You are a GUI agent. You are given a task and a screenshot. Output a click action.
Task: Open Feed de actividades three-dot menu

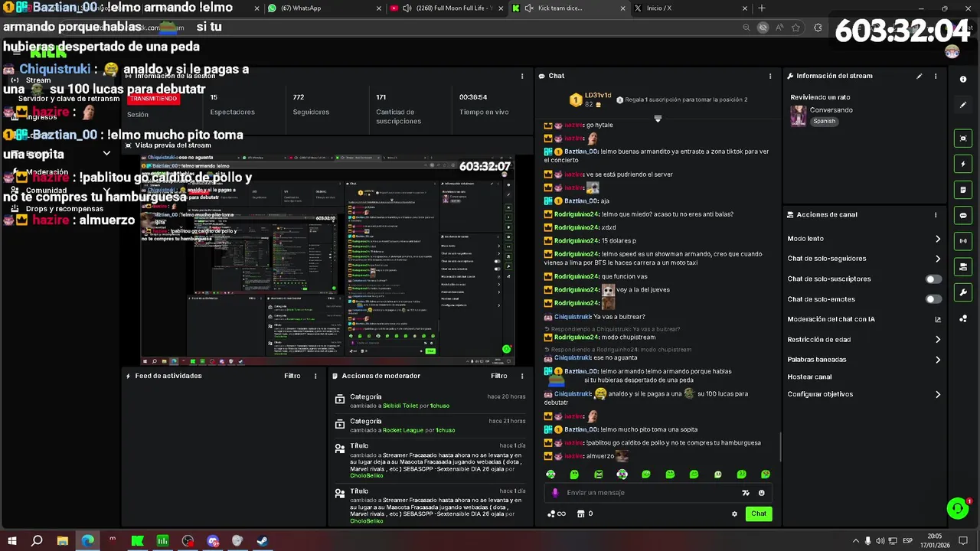[315, 376]
